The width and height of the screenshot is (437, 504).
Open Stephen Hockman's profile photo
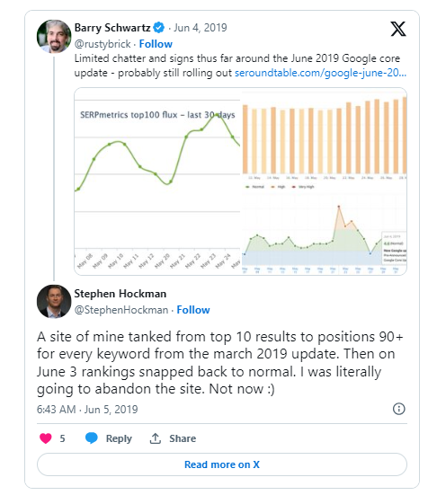tap(54, 301)
